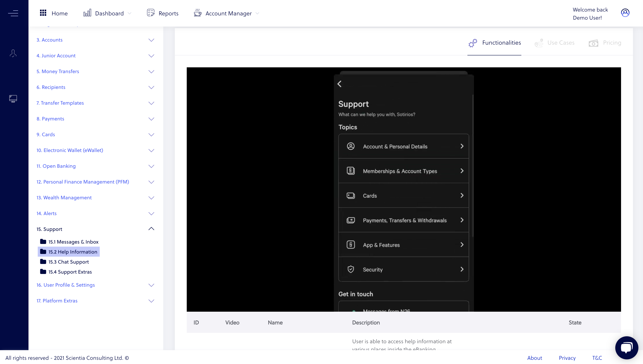This screenshot has width=643, height=364.
Task: Click folder icon beside 15.4 Support Extras
Action: pos(43,271)
